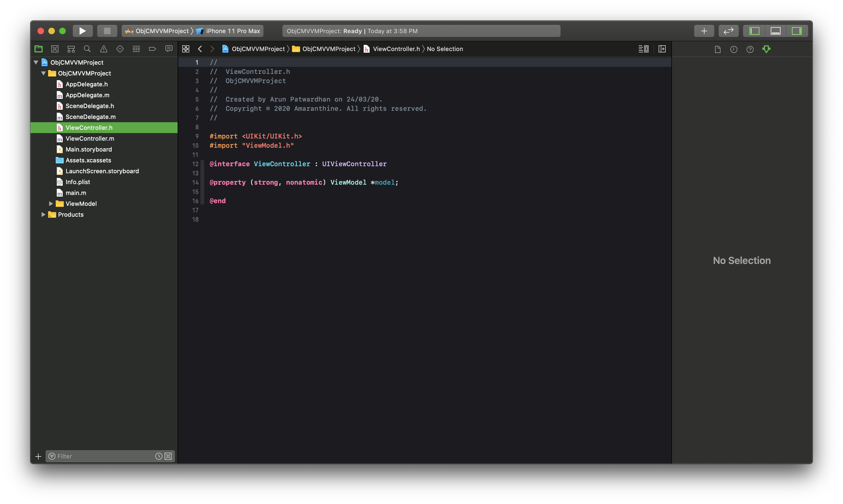Click the code review arrows button
The image size is (843, 504).
click(728, 31)
